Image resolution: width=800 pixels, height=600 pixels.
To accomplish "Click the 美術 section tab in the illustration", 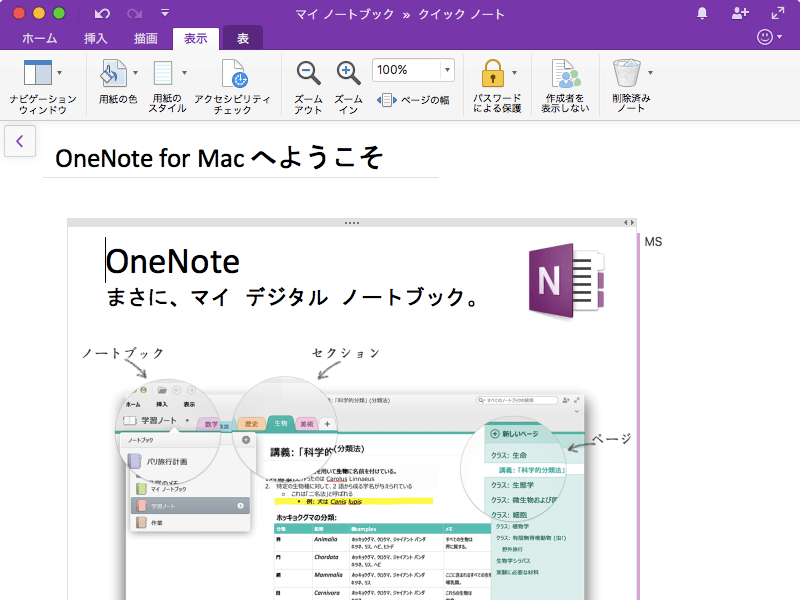I will (307, 424).
